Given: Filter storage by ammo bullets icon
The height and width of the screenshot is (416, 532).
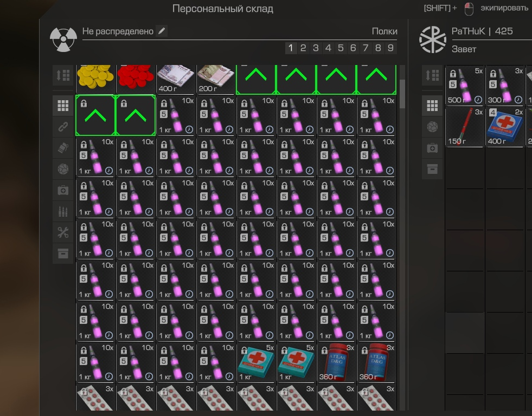Looking at the screenshot, I should pyautogui.click(x=63, y=211).
